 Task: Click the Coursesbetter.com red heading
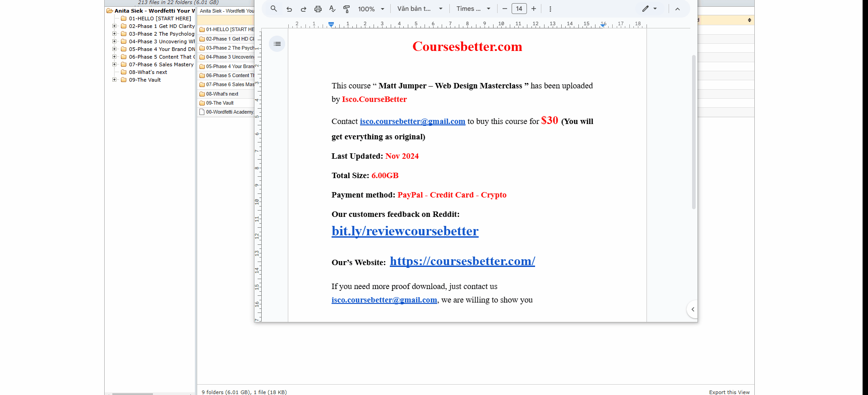467,46
